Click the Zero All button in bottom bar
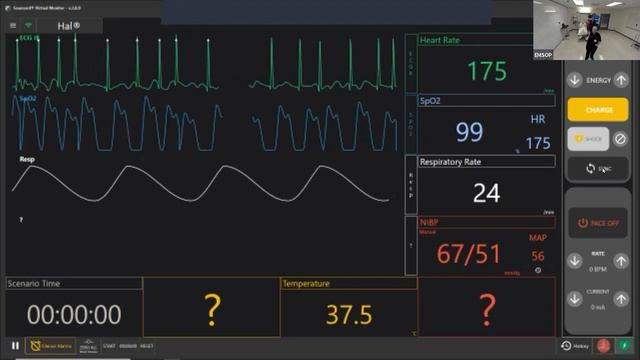 click(x=89, y=346)
